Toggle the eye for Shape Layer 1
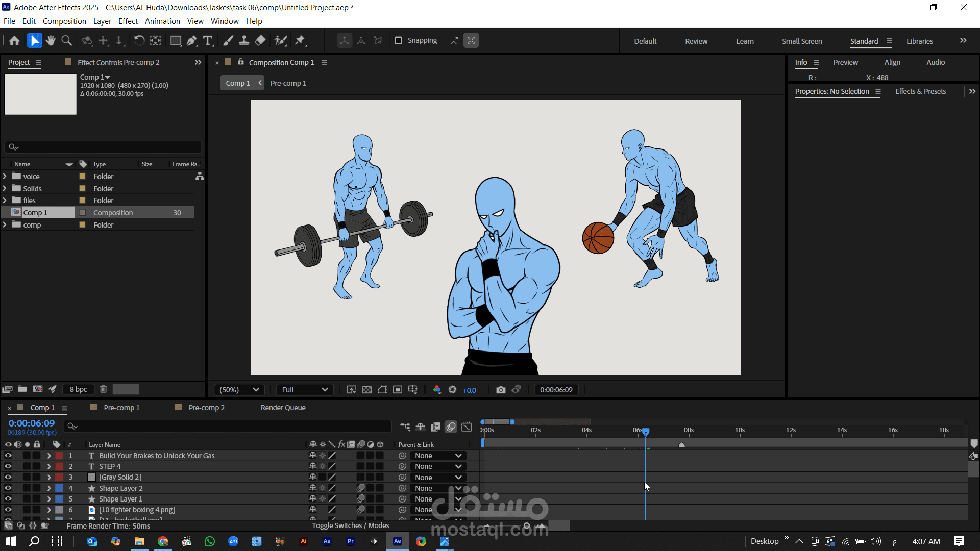Image resolution: width=980 pixels, height=551 pixels. point(8,499)
